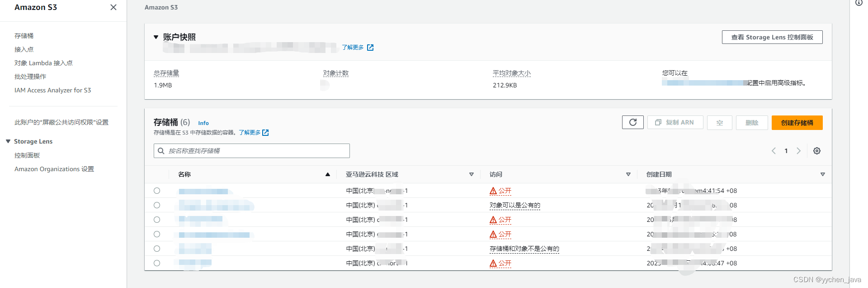Viewport: 868px width, 288px height.
Task: Select radio for 对象可以是公有的 bucket
Action: pos(157,205)
